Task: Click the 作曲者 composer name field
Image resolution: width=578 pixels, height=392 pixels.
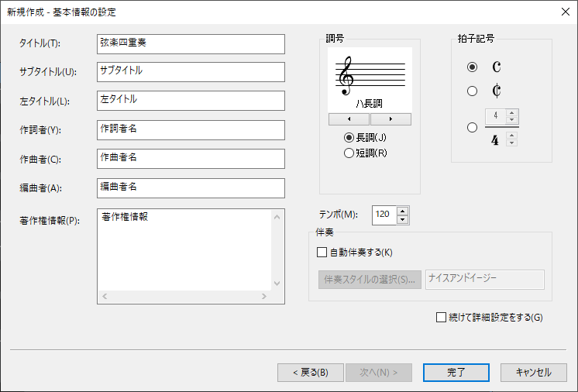Action: 191,159
